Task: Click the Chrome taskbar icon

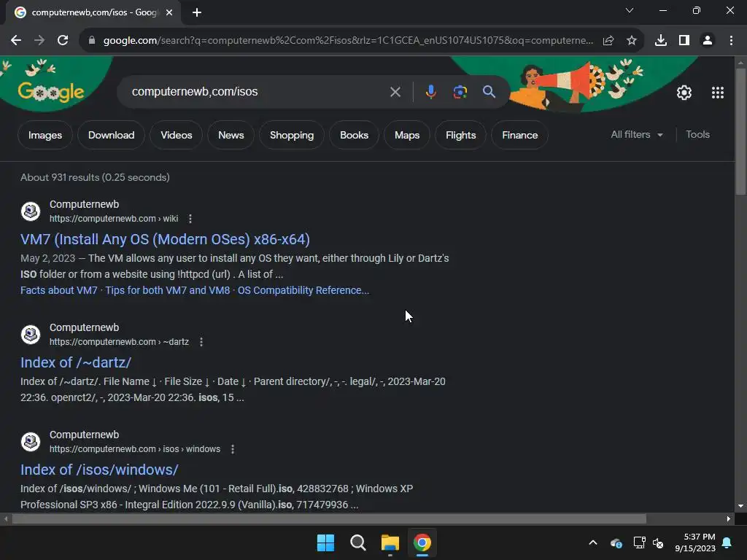Action: coord(422,542)
